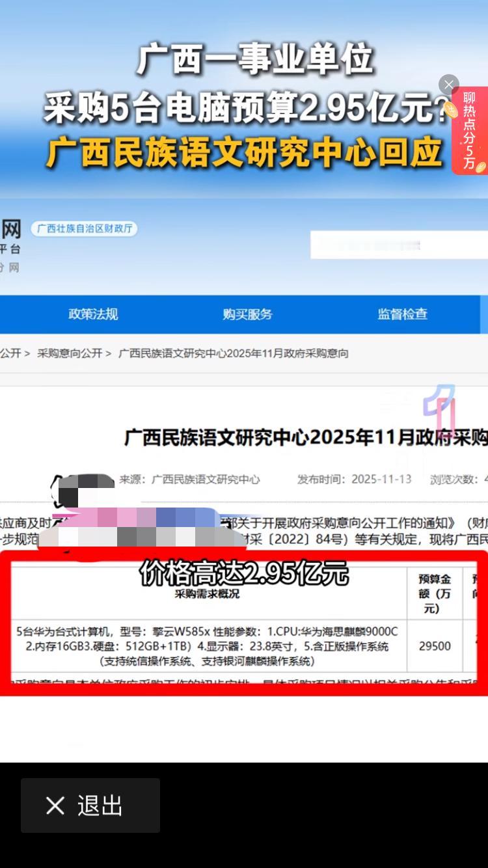Click the yellow headline 广西民族语文研究中心回应
Viewport: 488px width, 868px height.
(x=245, y=154)
